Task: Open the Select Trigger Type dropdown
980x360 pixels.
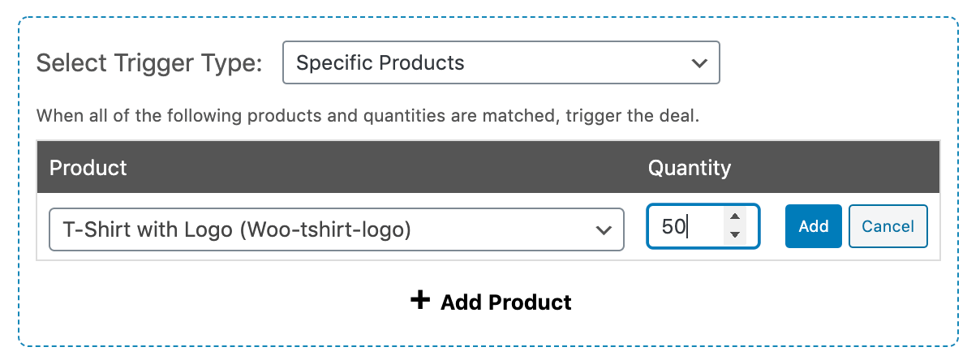Action: point(501,62)
